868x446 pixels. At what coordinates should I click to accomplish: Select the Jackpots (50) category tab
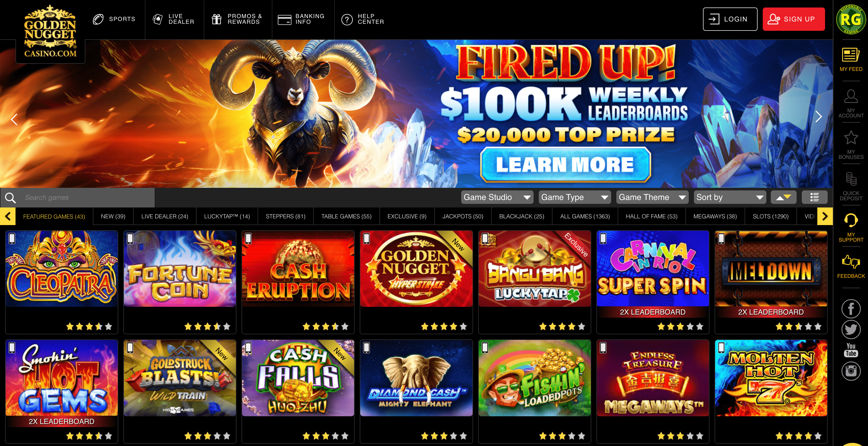pos(463,217)
